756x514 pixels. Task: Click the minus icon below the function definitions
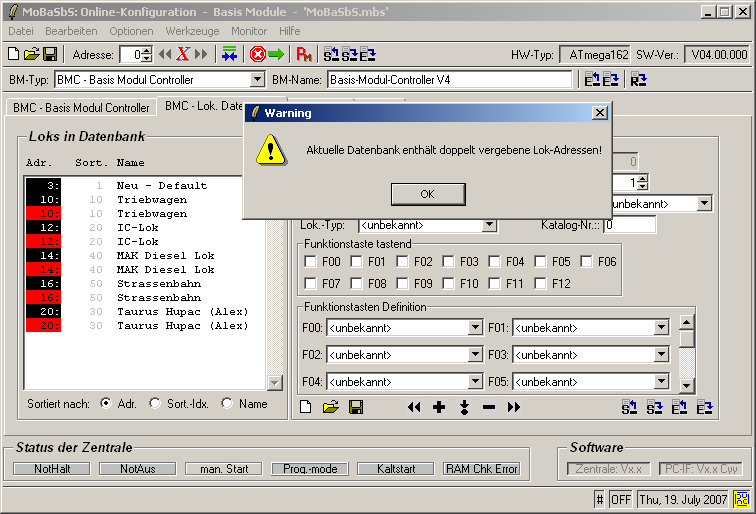tap(489, 407)
